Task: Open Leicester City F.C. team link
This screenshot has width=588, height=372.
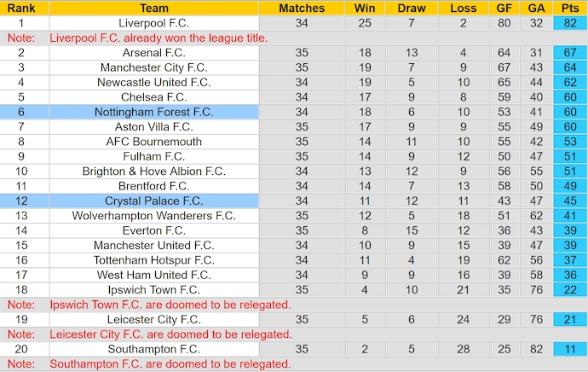Action: pos(154,319)
